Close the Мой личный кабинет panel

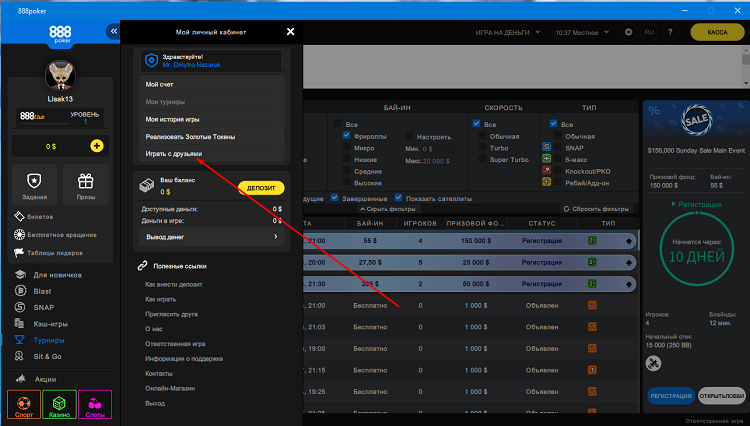point(290,33)
